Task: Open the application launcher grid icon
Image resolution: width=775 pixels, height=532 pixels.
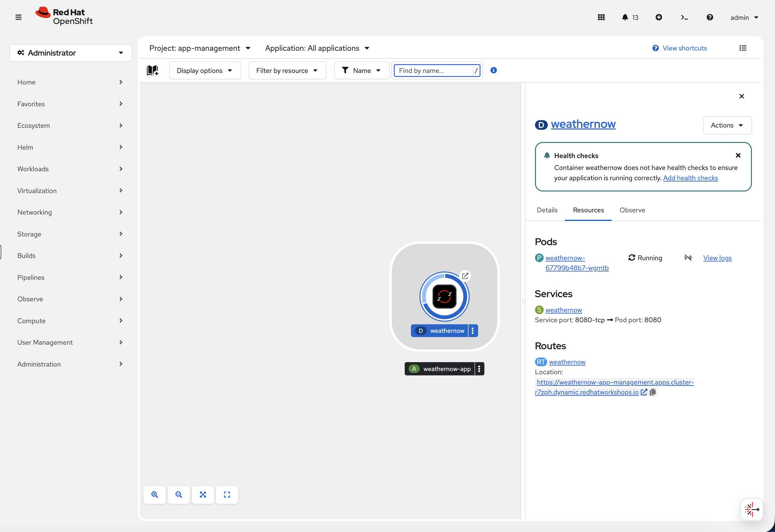Action: 601,17
